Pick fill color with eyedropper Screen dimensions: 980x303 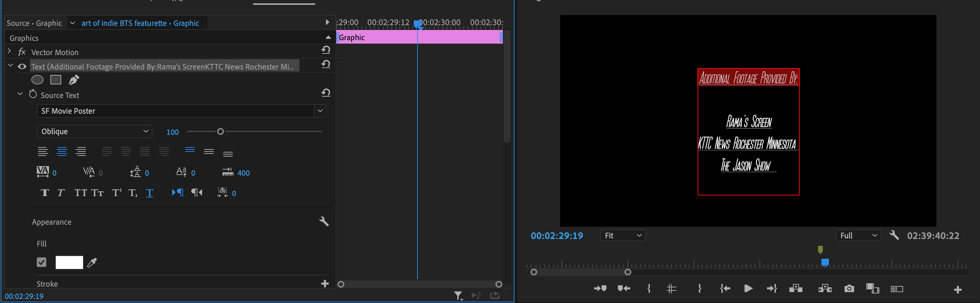pyautogui.click(x=92, y=262)
